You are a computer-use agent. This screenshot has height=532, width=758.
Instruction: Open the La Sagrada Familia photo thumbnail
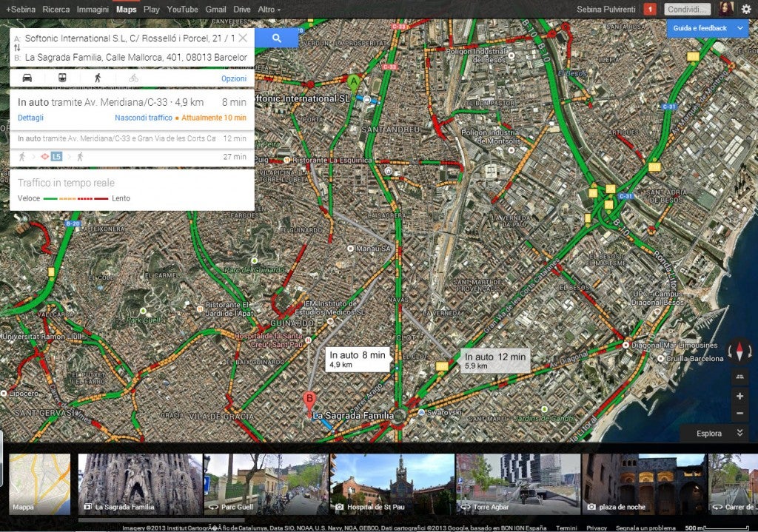pos(141,484)
